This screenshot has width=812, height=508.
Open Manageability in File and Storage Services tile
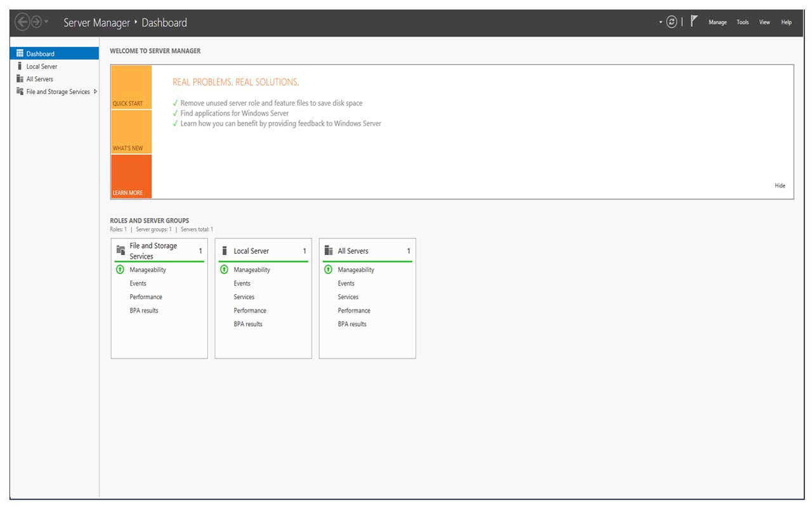(148, 270)
